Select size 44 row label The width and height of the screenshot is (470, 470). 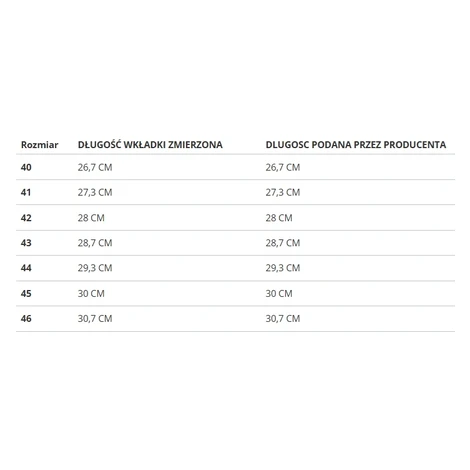[26, 268]
